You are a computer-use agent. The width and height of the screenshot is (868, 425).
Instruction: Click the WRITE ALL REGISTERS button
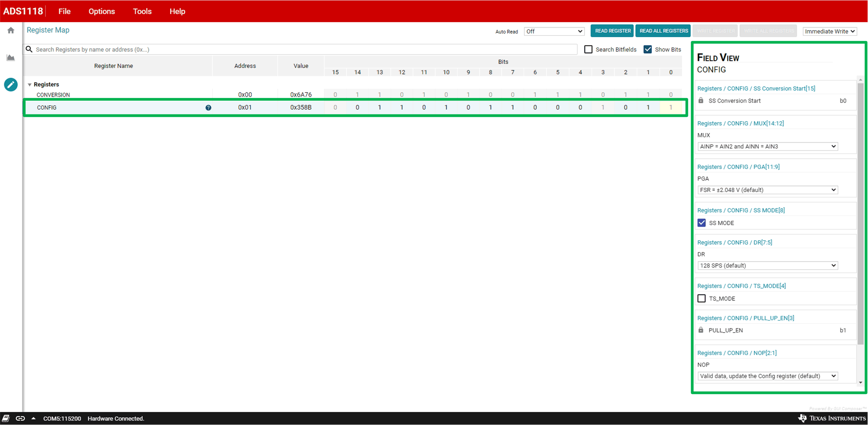click(769, 31)
